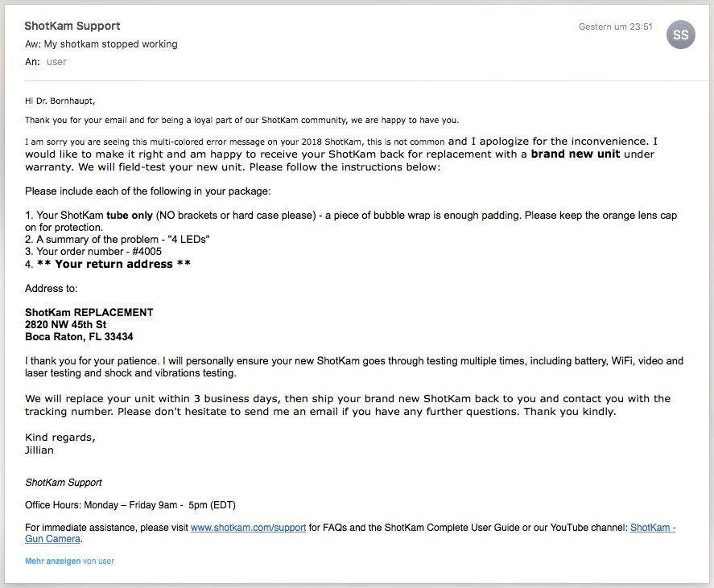Click the bold text brand new unit

point(575,154)
